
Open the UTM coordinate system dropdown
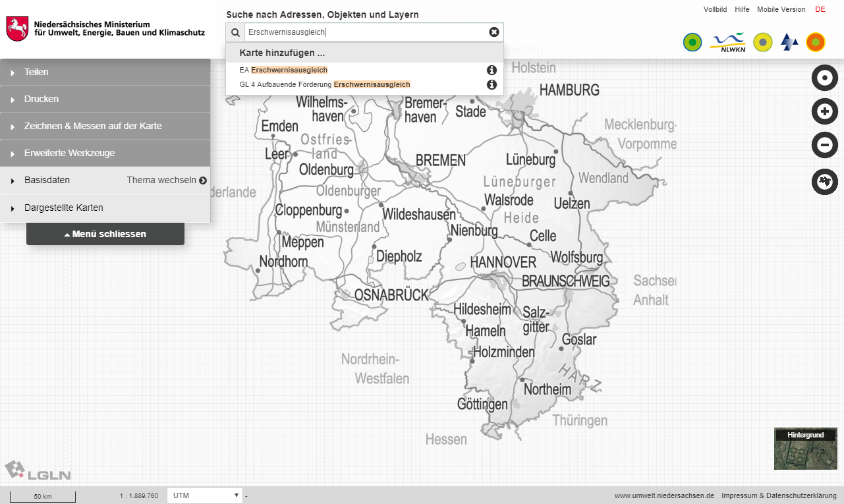(x=206, y=495)
